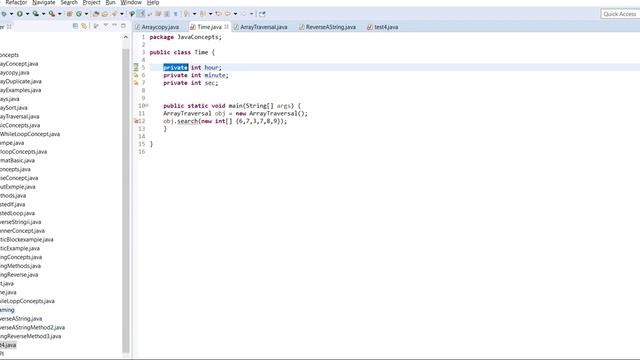Close the Time.java tab
Image resolution: width=640 pixels, height=360 pixels.
click(227, 27)
